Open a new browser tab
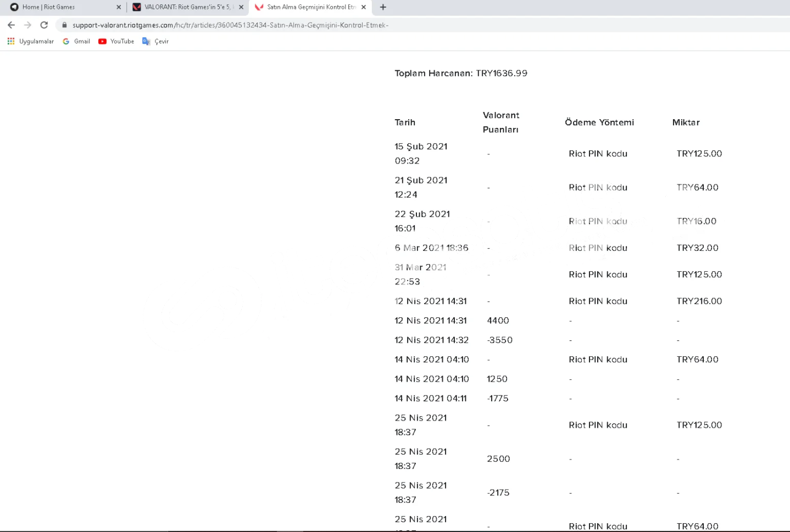This screenshot has height=532, width=790. 383,7
